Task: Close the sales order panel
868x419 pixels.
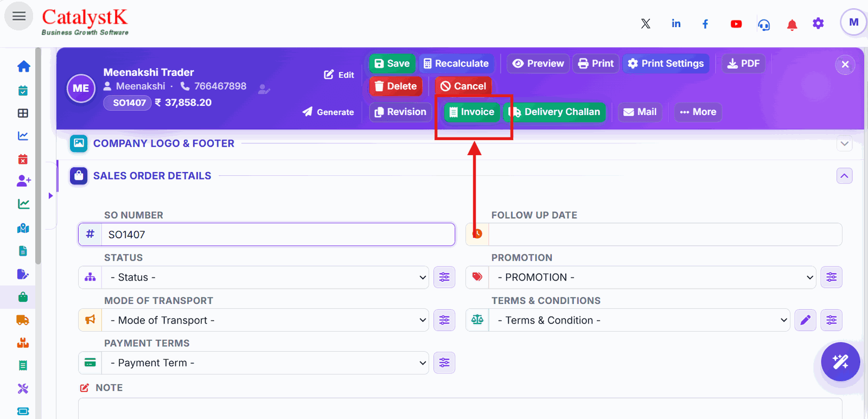Action: tap(845, 65)
